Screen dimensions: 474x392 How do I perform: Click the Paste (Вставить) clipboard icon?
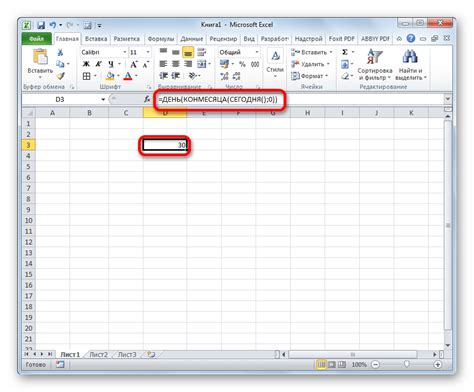(x=40, y=57)
